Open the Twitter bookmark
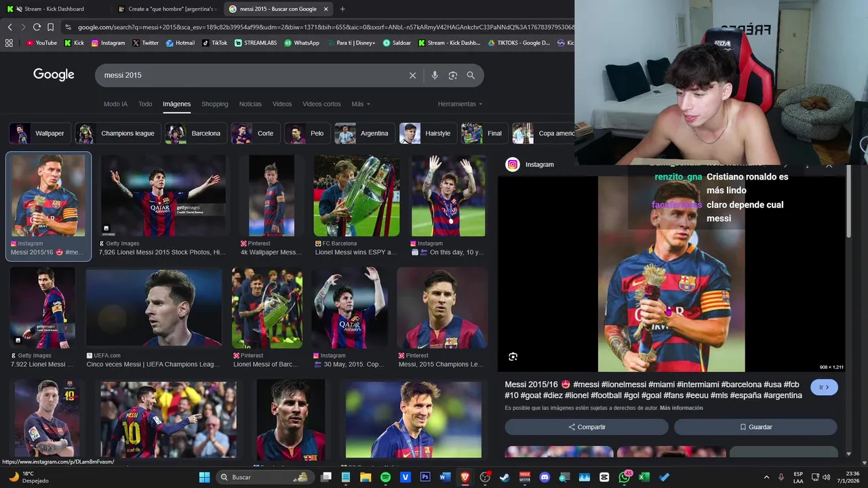The width and height of the screenshot is (868, 488). (x=145, y=43)
